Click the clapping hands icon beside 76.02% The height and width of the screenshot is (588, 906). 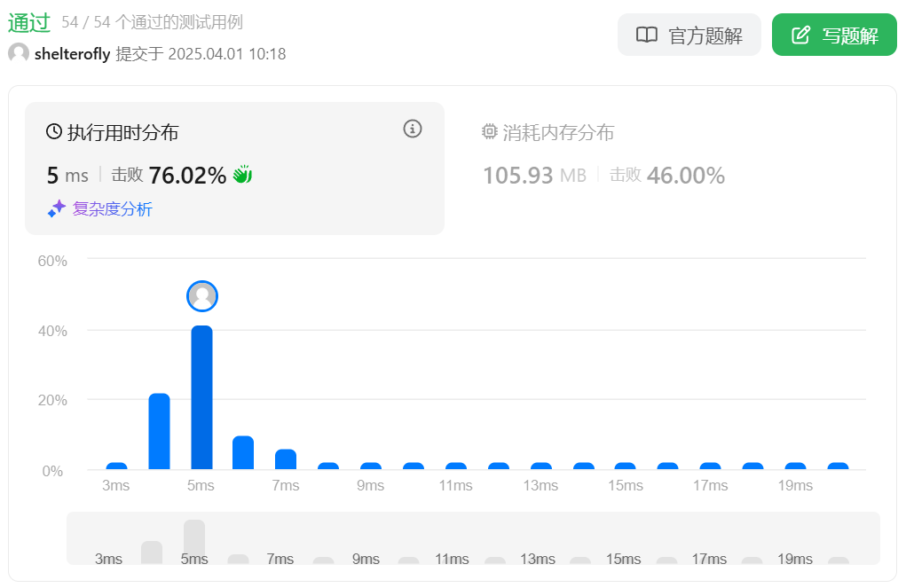(x=242, y=175)
